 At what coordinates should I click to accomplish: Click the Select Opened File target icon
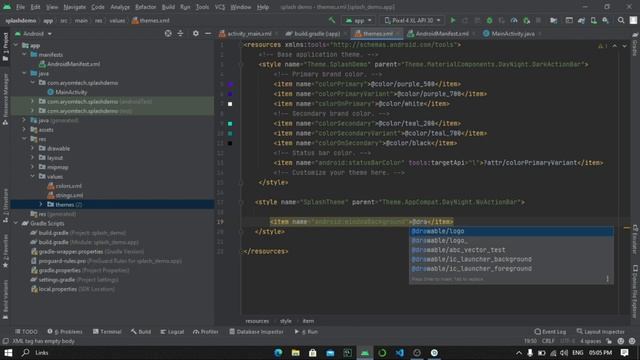pos(168,33)
